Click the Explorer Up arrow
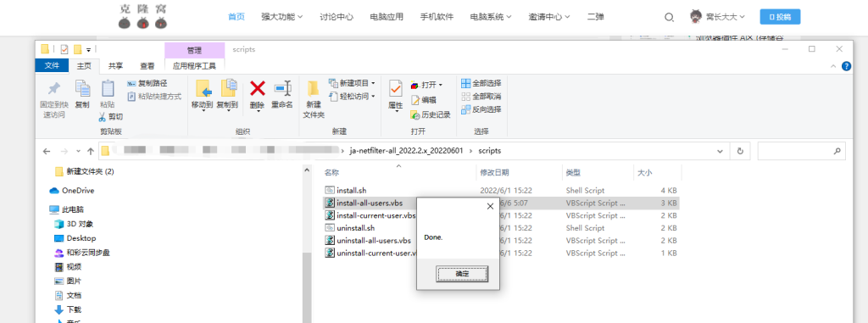This screenshot has height=323, width=868. 90,151
